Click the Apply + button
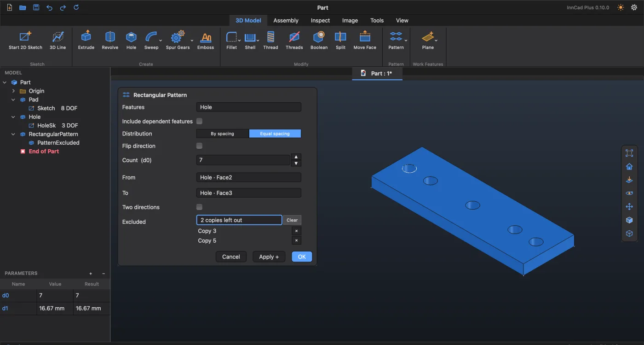The height and width of the screenshot is (345, 644). 269,257
